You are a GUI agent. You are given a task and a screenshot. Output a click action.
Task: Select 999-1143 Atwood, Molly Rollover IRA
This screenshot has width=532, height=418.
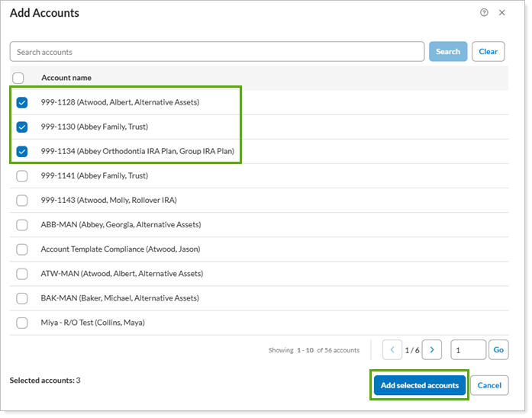[x=22, y=201]
